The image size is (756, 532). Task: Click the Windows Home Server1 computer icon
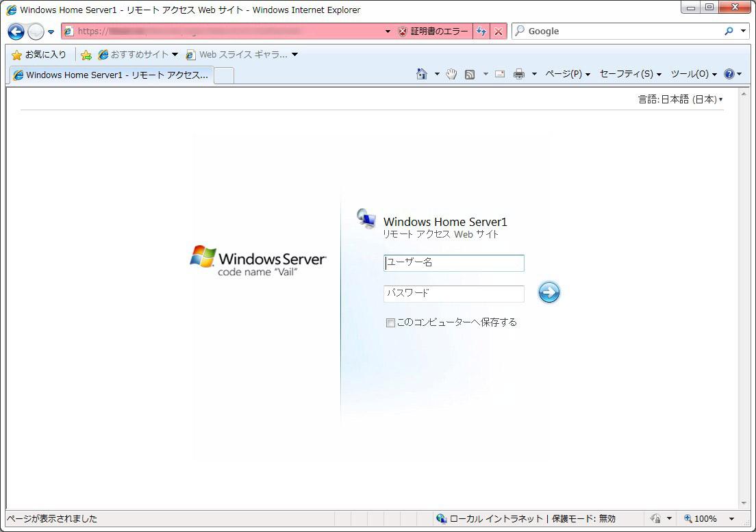366,219
